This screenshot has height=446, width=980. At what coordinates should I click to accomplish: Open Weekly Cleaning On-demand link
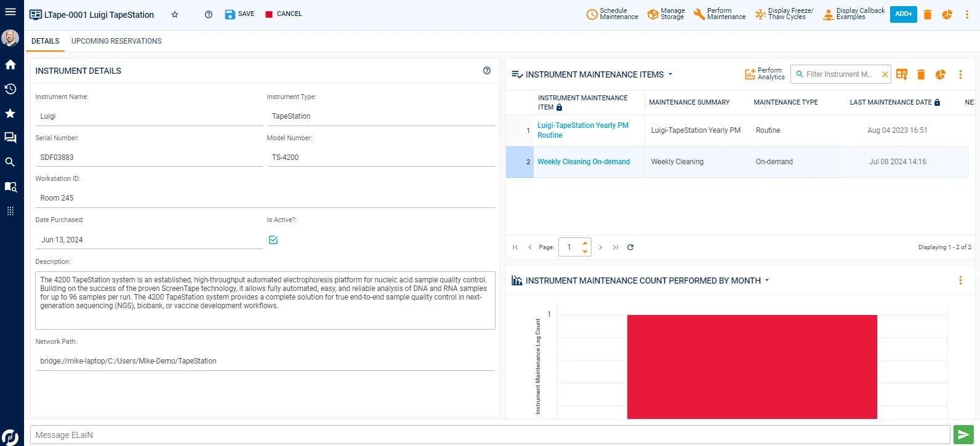584,162
